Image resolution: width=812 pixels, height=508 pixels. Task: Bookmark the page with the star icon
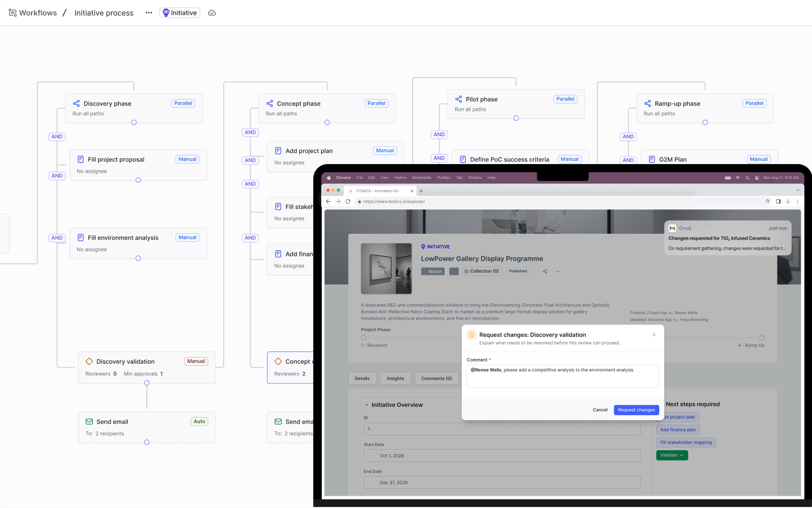pyautogui.click(x=768, y=201)
